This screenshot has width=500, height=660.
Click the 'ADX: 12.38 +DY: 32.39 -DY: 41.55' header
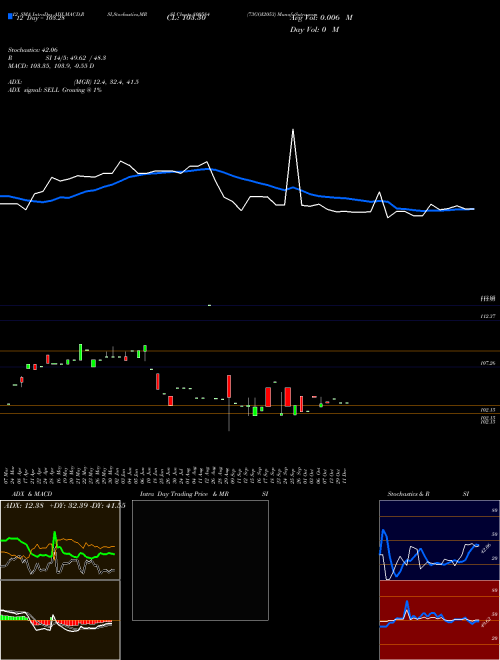[x=64, y=506]
